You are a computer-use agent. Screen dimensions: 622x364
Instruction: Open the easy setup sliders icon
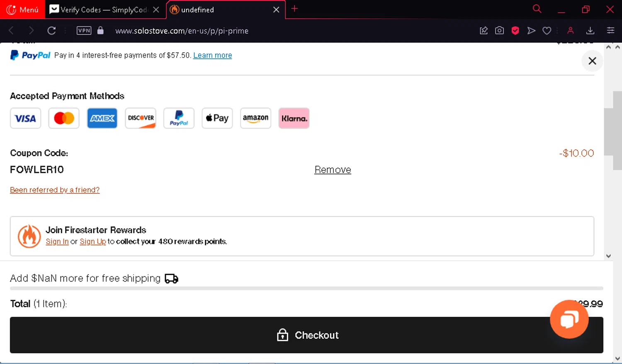pyautogui.click(x=610, y=31)
